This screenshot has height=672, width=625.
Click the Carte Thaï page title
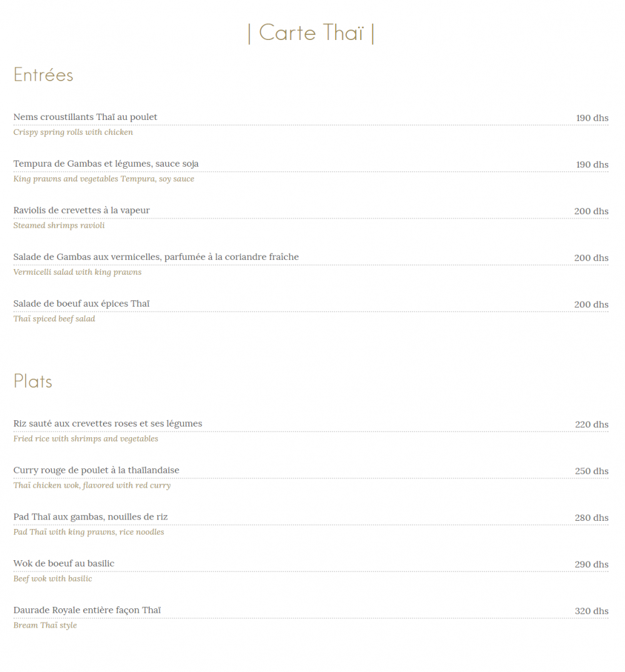[311, 33]
